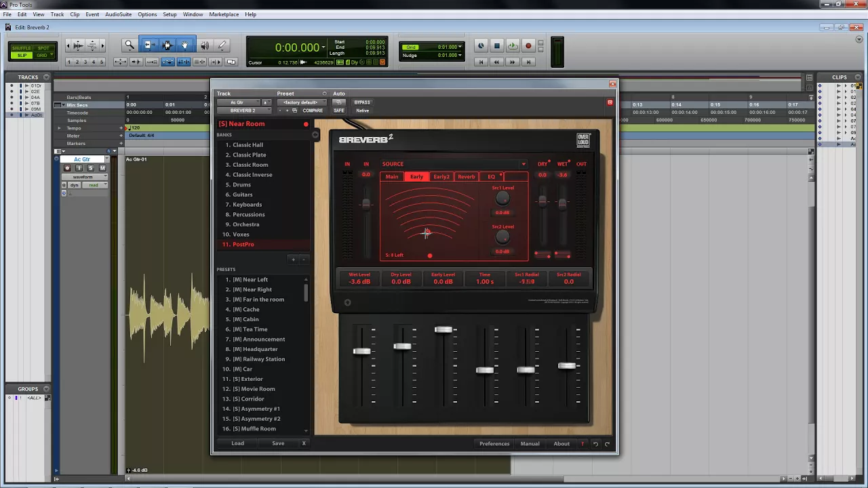Click the Save button
868x488 pixels.
pyautogui.click(x=278, y=443)
